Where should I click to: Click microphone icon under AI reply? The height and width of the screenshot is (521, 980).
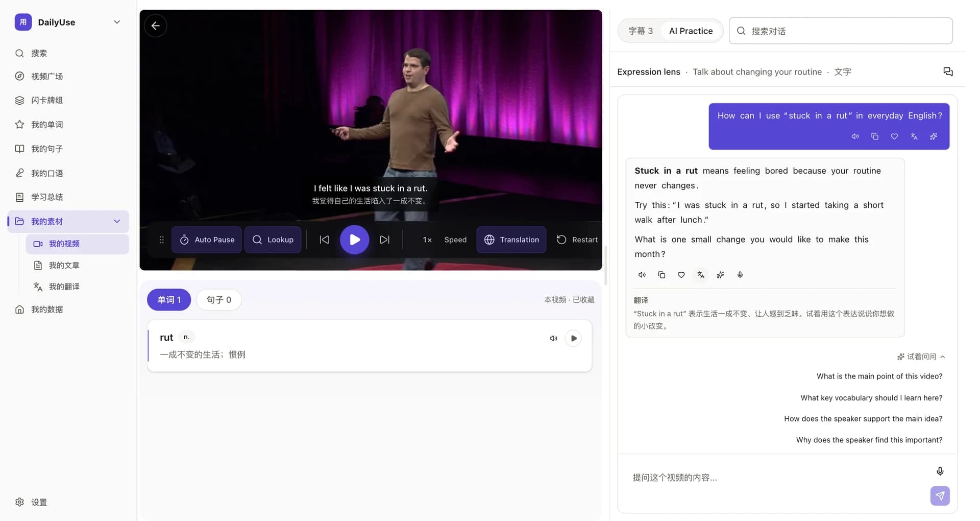(740, 275)
